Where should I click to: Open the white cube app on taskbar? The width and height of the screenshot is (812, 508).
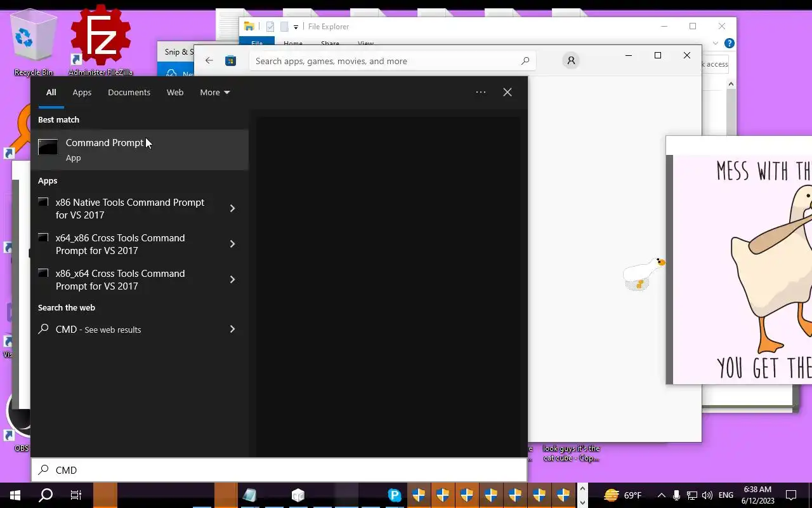pyautogui.click(x=298, y=495)
